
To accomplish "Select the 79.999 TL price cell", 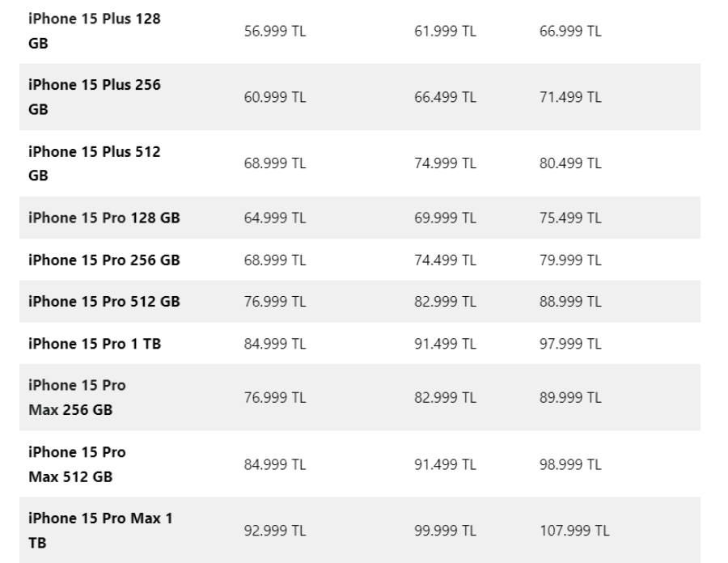I will [x=570, y=260].
